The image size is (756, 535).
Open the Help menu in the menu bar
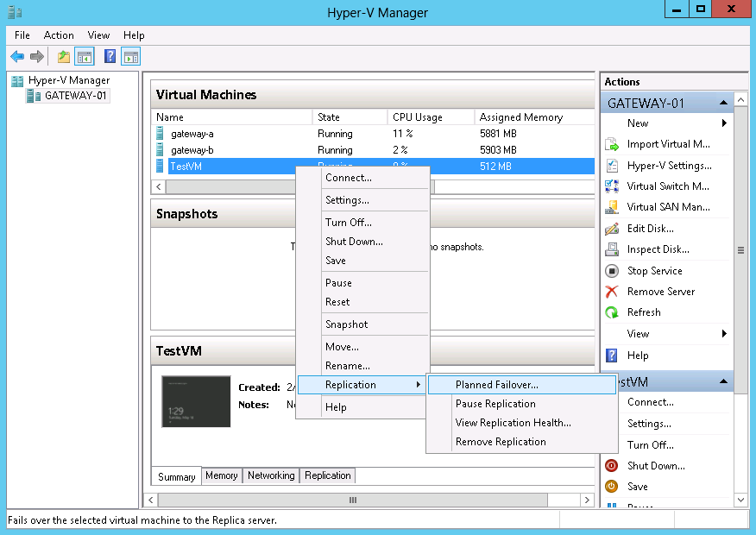pyautogui.click(x=134, y=35)
